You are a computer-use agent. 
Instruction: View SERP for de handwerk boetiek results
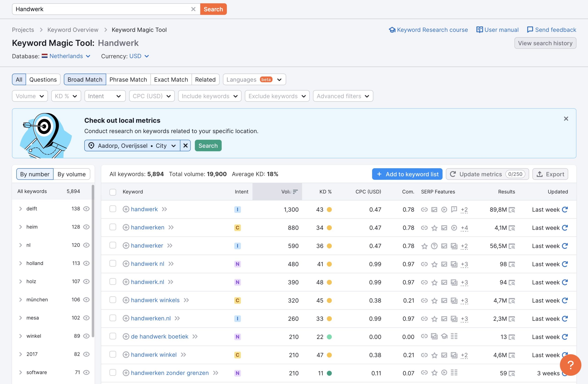[x=512, y=337]
